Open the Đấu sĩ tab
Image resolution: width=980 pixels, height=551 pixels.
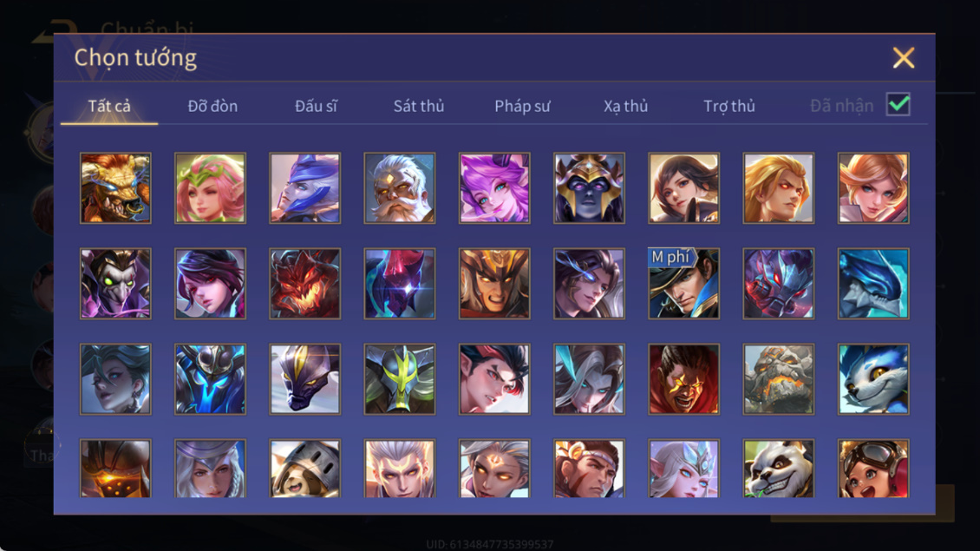(316, 107)
